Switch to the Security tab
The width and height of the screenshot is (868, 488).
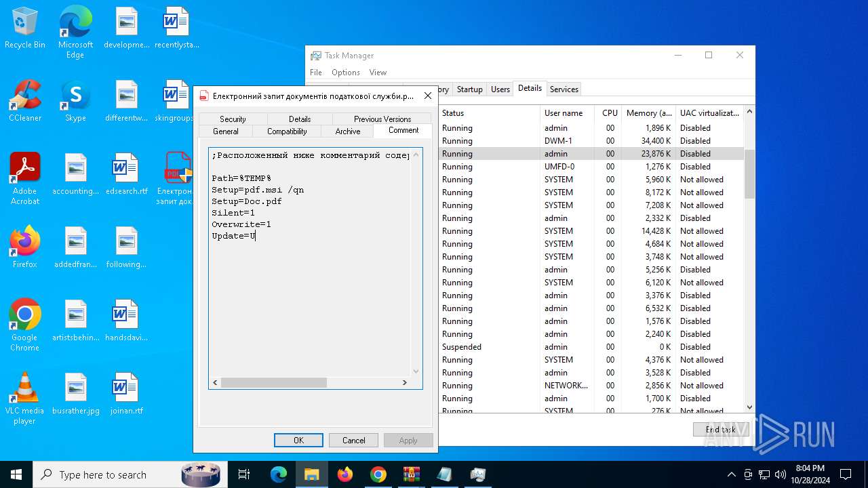pyautogui.click(x=233, y=119)
